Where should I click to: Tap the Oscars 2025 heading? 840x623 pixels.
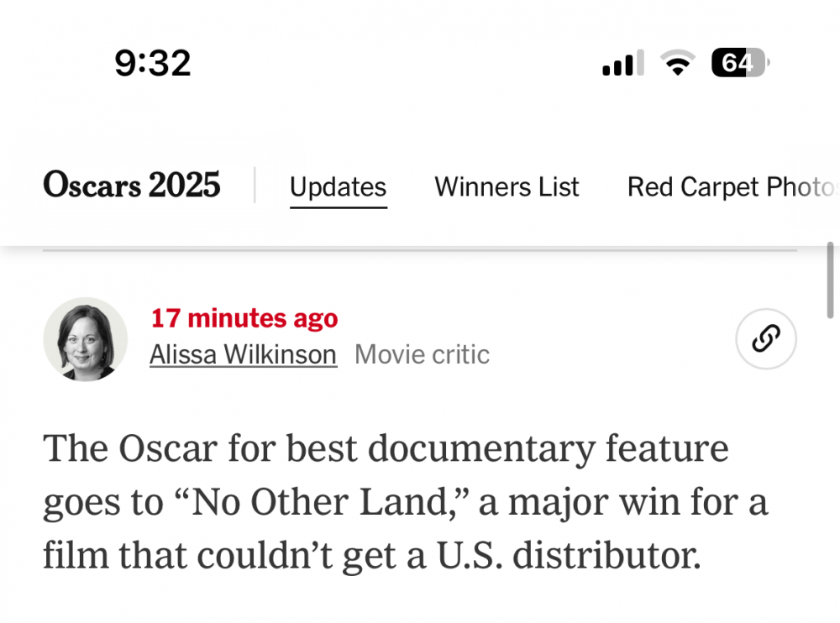click(132, 185)
